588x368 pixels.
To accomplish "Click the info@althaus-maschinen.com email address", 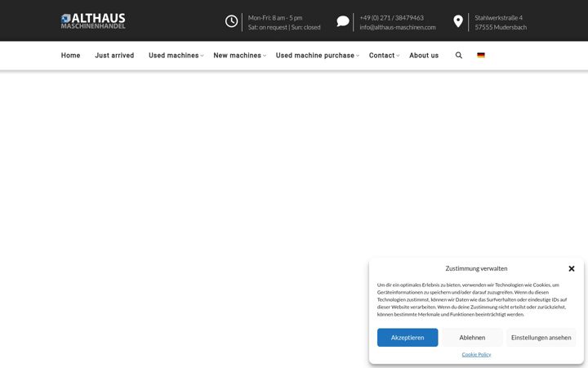I will click(398, 27).
